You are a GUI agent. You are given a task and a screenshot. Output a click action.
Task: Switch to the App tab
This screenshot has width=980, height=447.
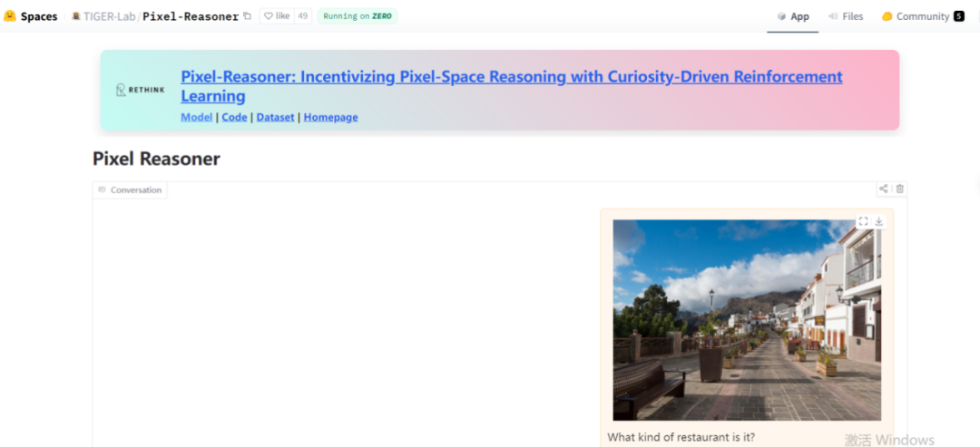pyautogui.click(x=792, y=17)
